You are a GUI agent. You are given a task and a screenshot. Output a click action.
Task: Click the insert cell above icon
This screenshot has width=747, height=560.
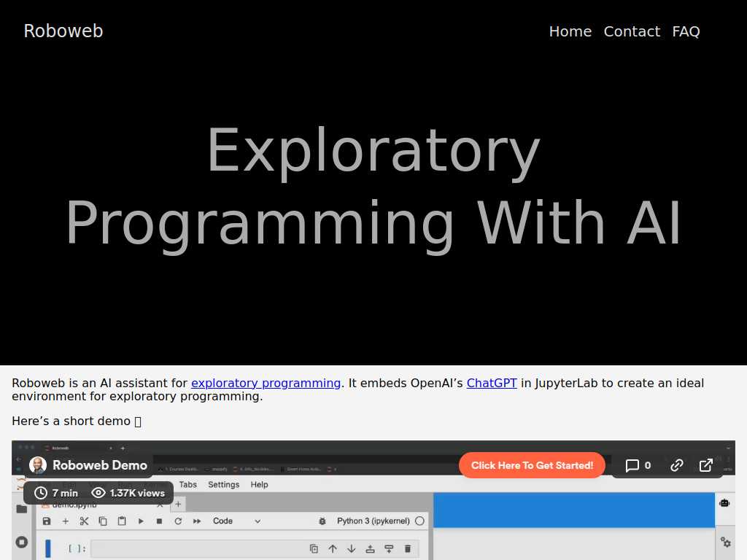click(x=370, y=549)
